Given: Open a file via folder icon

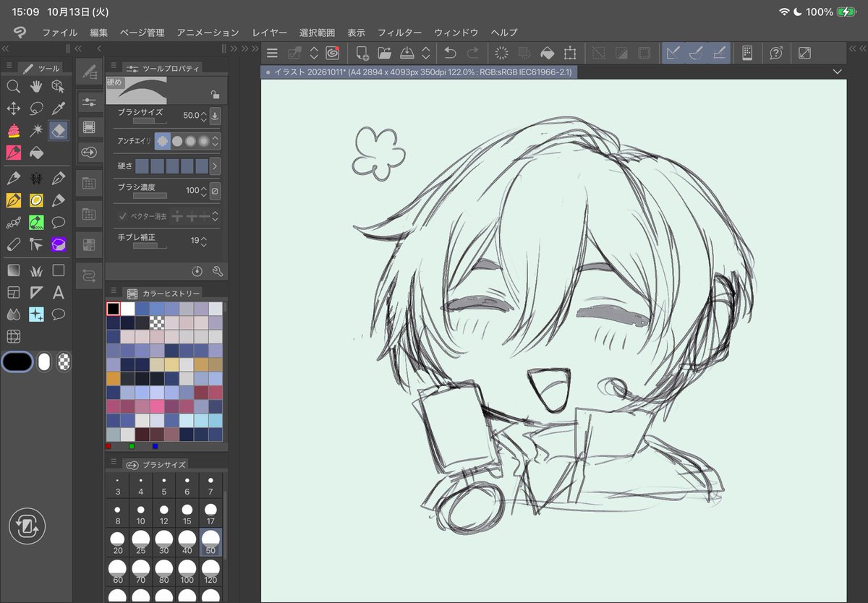Looking at the screenshot, I should 384,53.
